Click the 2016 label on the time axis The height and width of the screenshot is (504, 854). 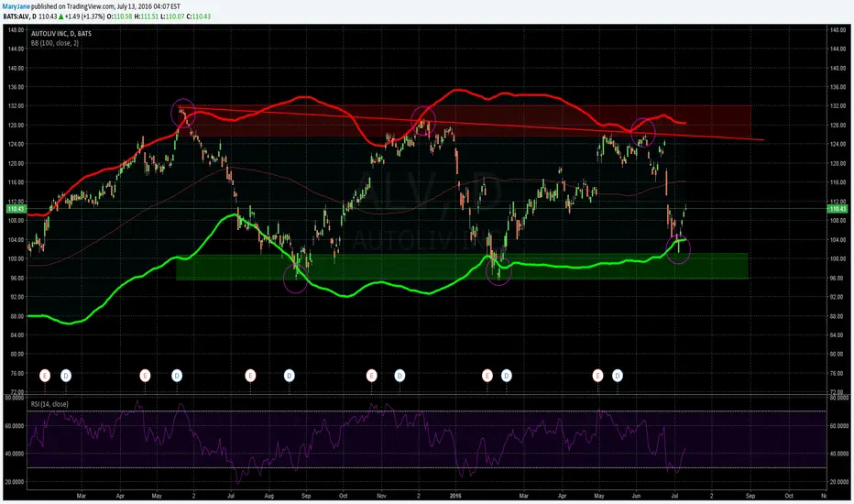pos(455,496)
